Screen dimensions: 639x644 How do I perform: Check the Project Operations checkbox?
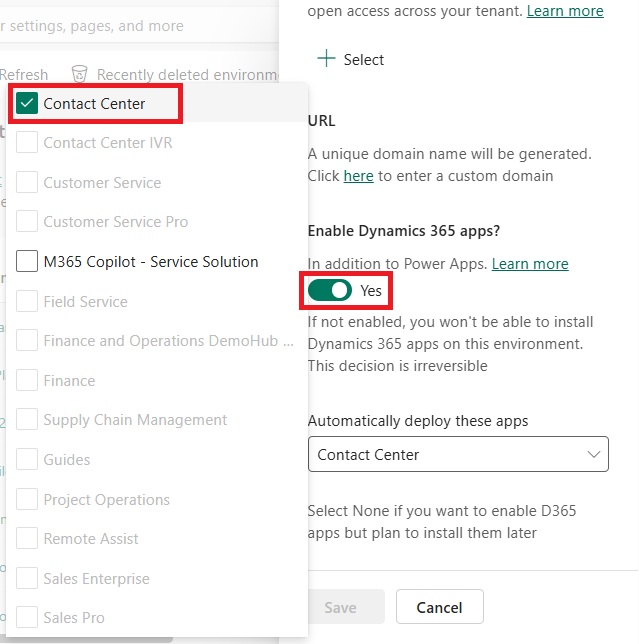pyautogui.click(x=27, y=499)
